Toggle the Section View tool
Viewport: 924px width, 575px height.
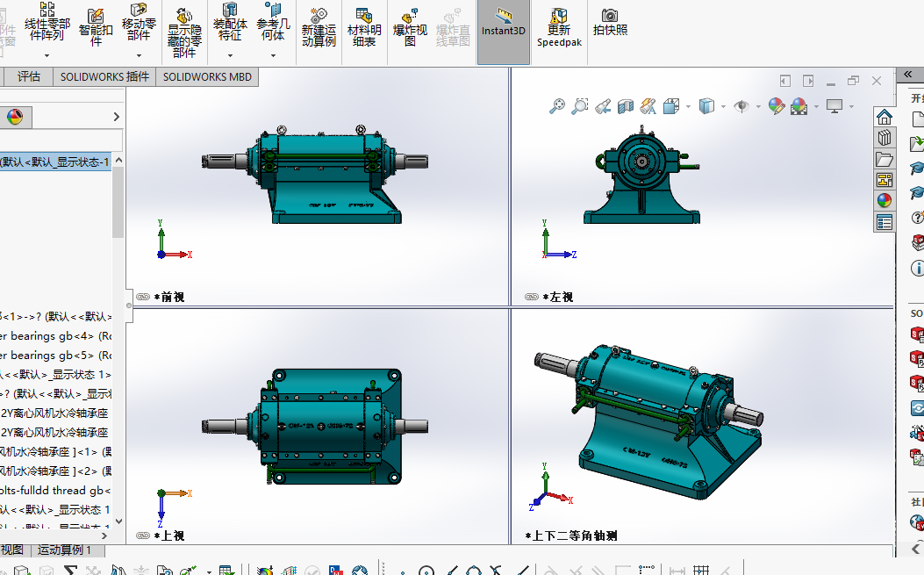click(x=626, y=106)
